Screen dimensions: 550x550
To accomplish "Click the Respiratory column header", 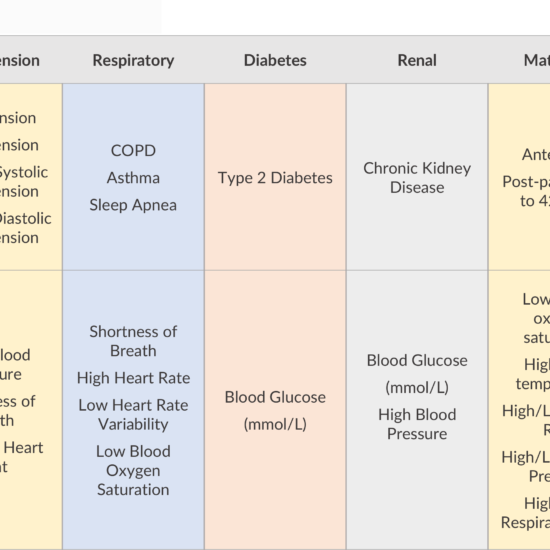I will [x=133, y=60].
